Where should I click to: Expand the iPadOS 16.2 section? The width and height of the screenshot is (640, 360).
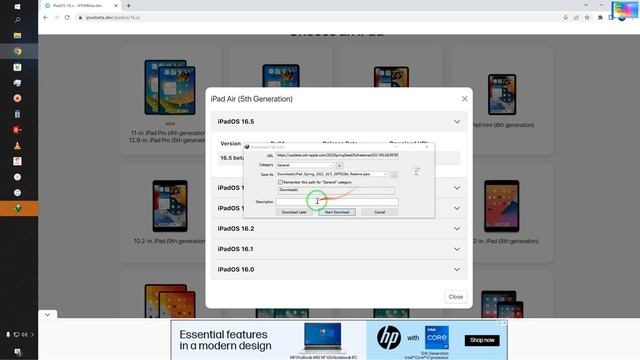pyautogui.click(x=339, y=229)
